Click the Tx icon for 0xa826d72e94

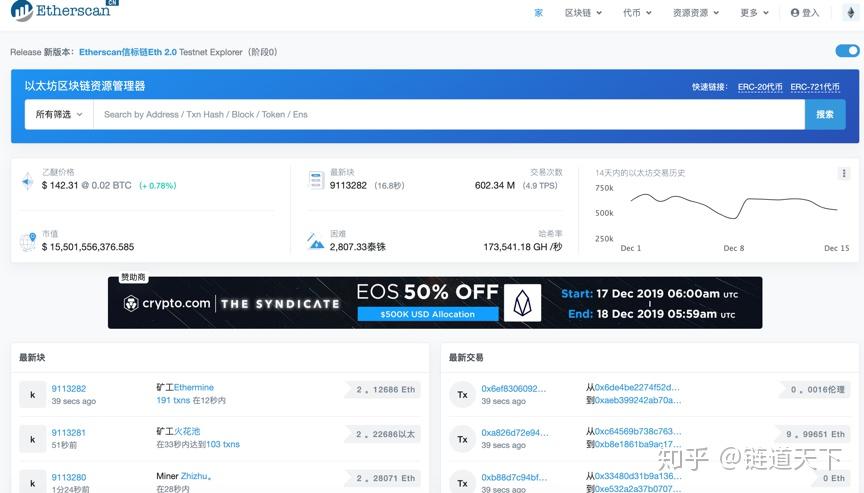point(462,439)
